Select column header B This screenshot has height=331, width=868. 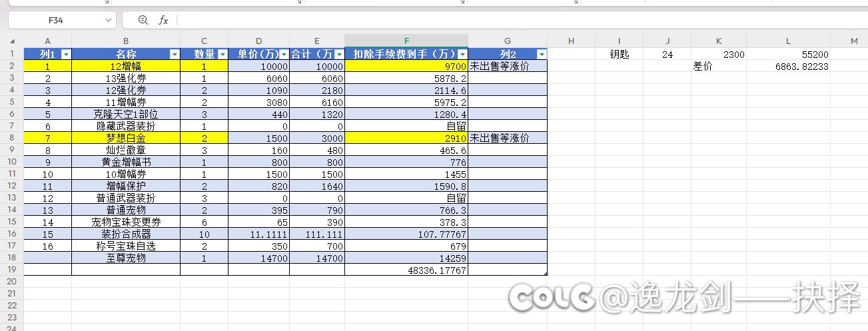[x=126, y=41]
